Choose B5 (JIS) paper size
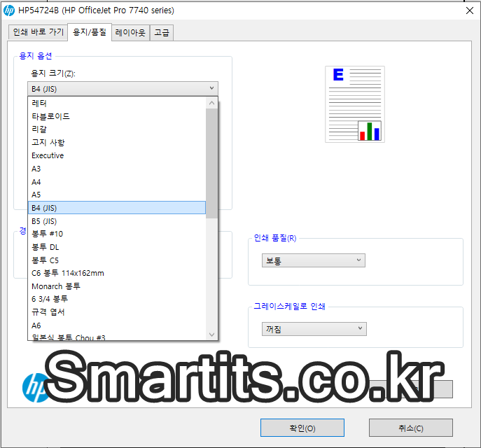 coord(117,221)
